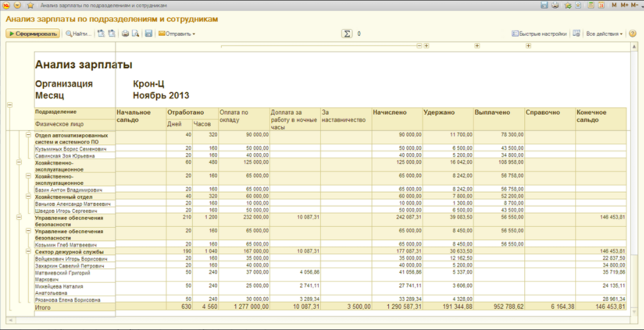
Task: Open the Отправить dropdown
Action: pyautogui.click(x=177, y=34)
